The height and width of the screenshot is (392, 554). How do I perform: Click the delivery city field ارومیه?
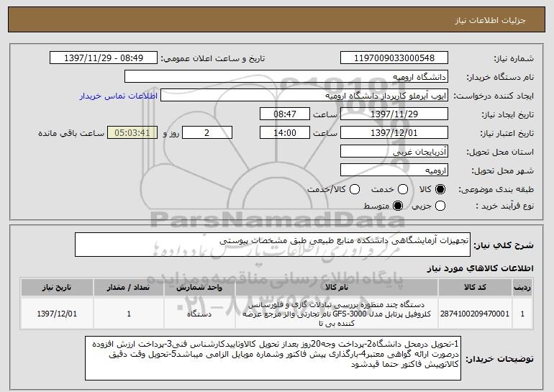point(394,170)
